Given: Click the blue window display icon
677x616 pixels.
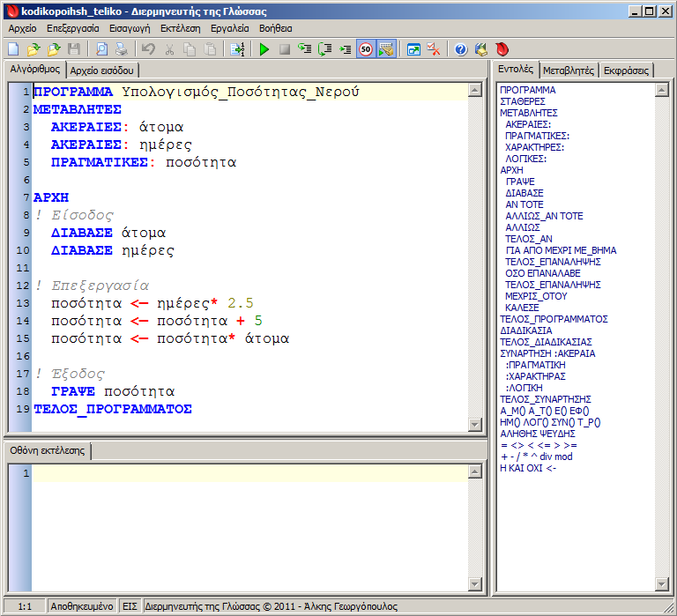Looking at the screenshot, I should pyautogui.click(x=413, y=49).
